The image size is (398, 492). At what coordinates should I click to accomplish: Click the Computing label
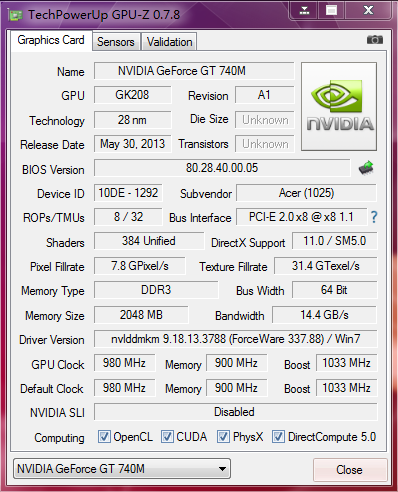59,438
